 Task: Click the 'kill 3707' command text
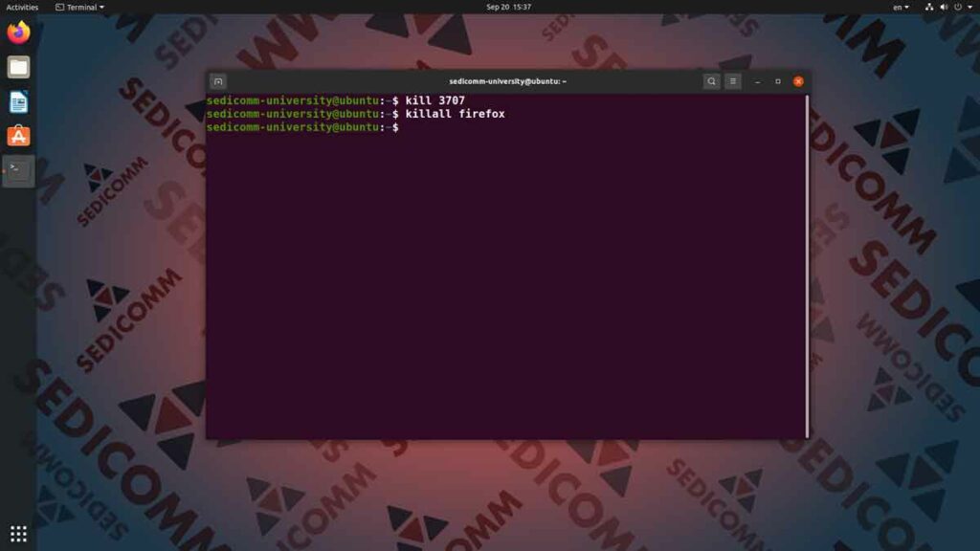(435, 100)
